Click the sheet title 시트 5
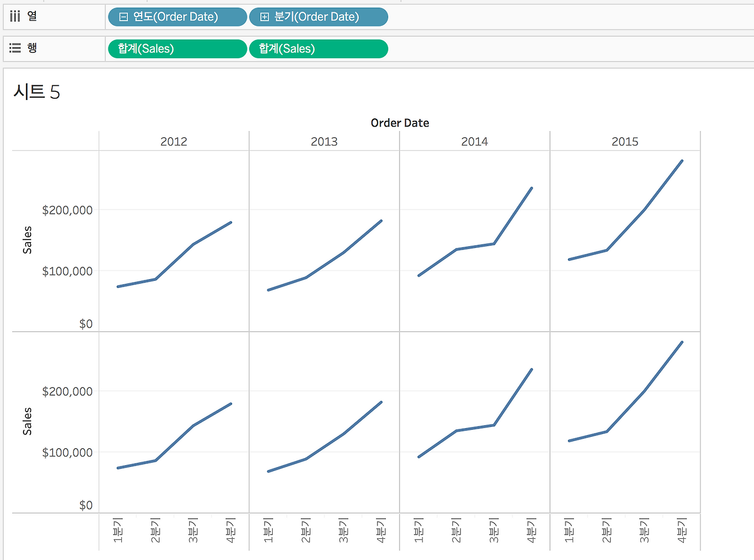Screen dimensions: 754x560 tap(37, 92)
